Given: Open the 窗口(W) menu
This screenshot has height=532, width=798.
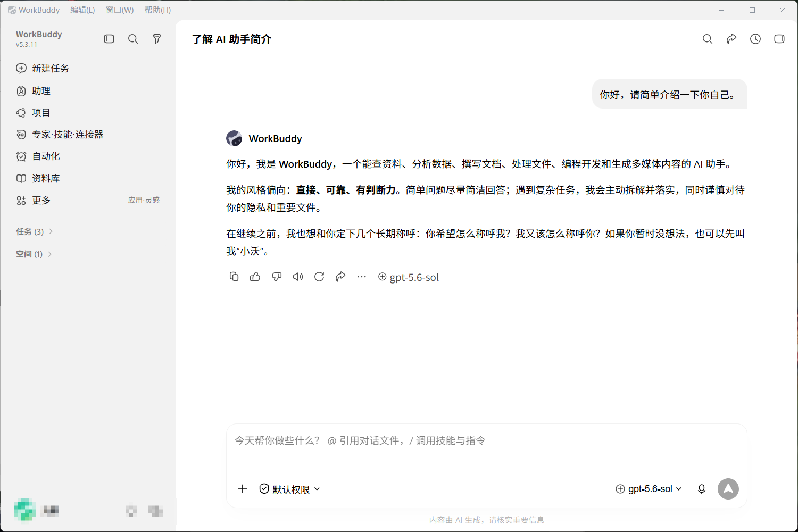Looking at the screenshot, I should [120, 10].
